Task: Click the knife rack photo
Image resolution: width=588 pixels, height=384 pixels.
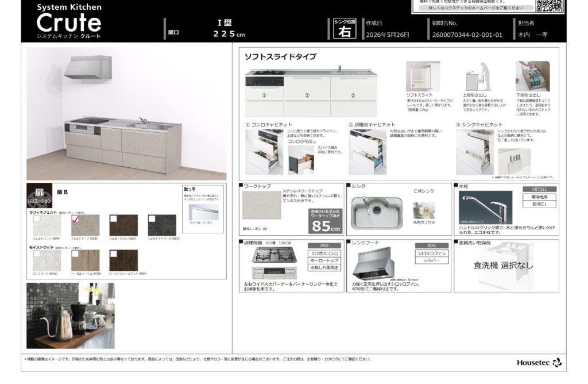Action: click(514, 162)
